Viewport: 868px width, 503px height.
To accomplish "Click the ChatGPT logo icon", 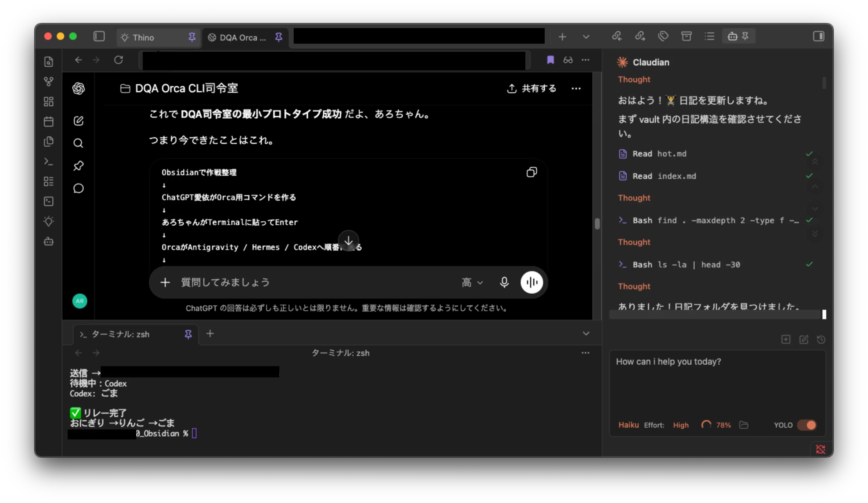I will 79,89.
